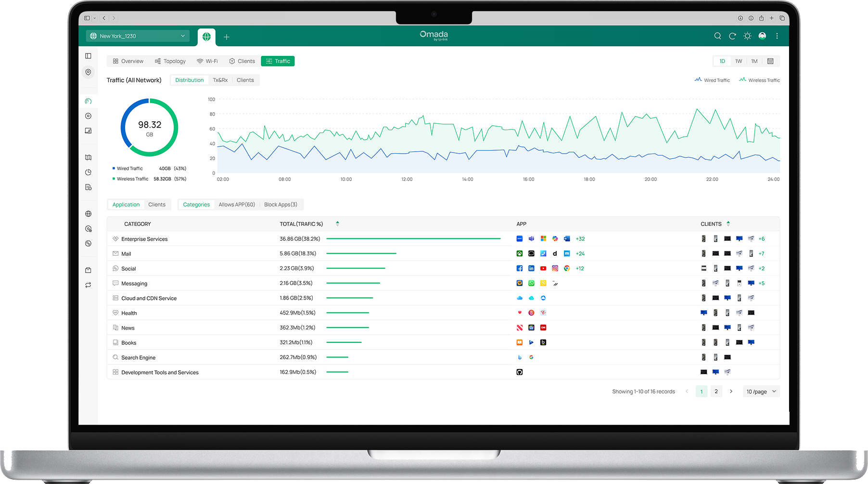Click the 98.32 GB donut chart

click(150, 128)
